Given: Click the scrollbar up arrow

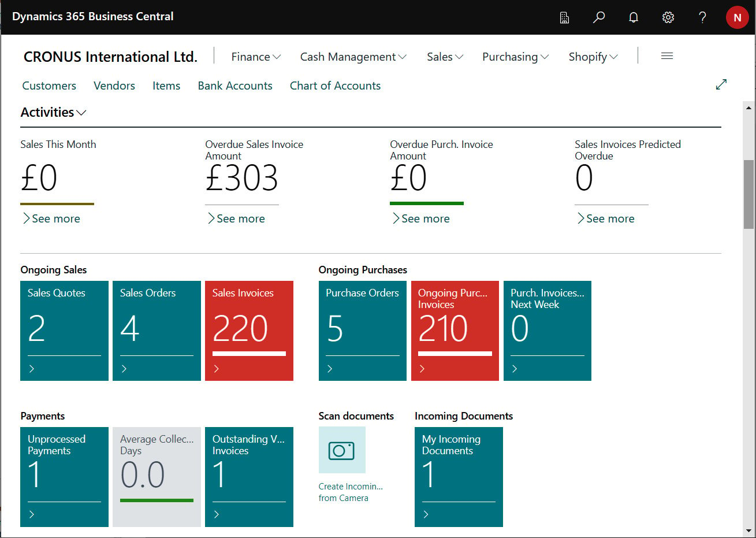Looking at the screenshot, I should (748, 107).
